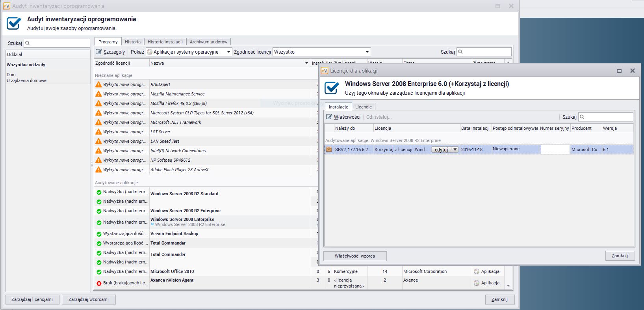Open the Pokaż dropdown showing Aplikacje i systemy operacyjne

click(189, 52)
